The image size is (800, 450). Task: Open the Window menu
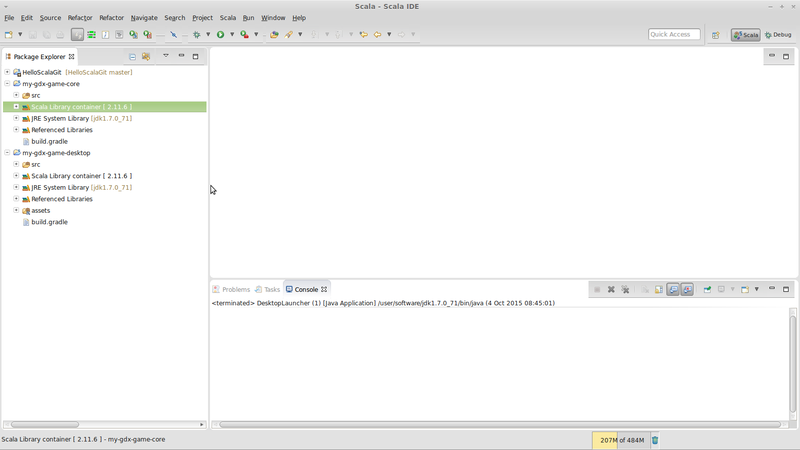pyautogui.click(x=273, y=18)
